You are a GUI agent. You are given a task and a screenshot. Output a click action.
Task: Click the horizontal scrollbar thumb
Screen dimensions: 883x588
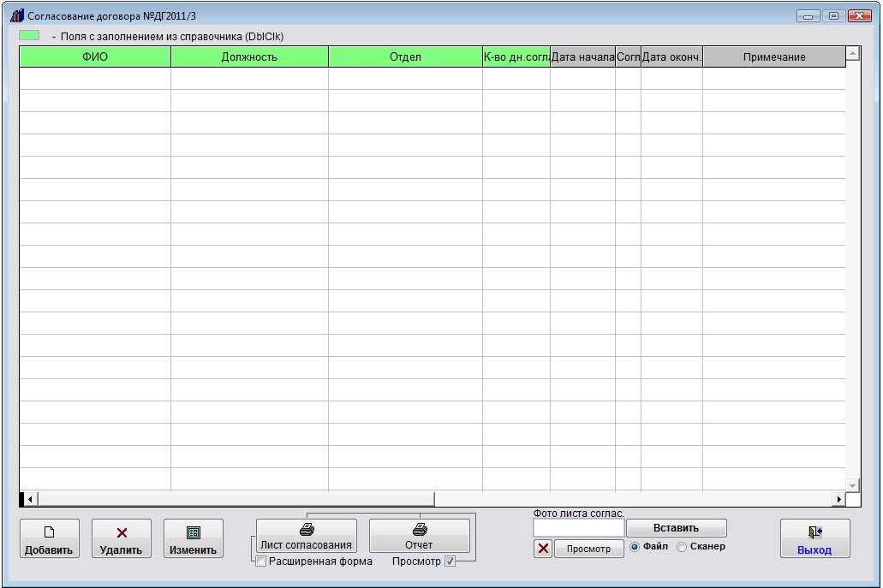click(236, 499)
